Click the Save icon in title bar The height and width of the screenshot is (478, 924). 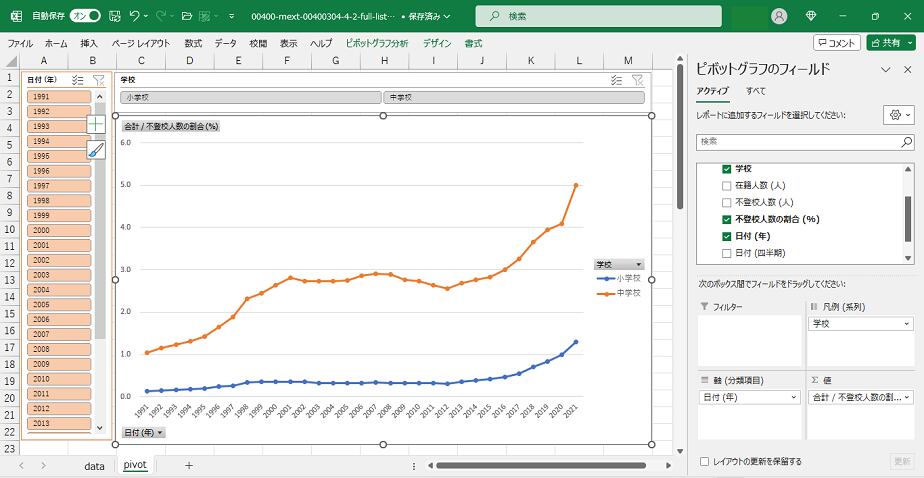[x=114, y=17]
